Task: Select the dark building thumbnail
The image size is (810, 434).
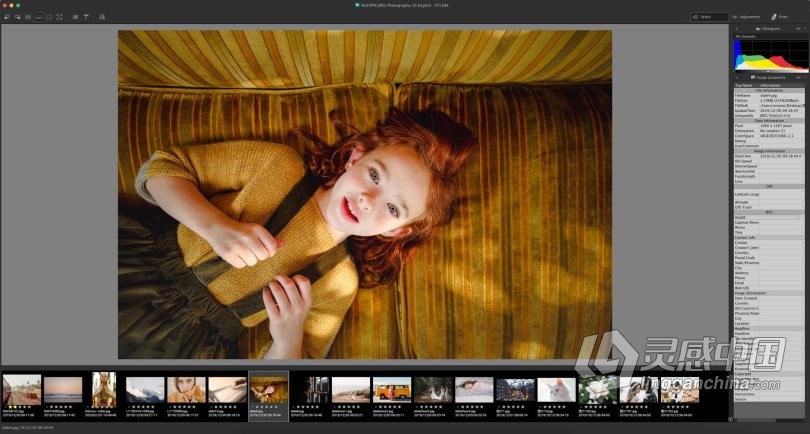Action: pyautogui.click(x=309, y=390)
